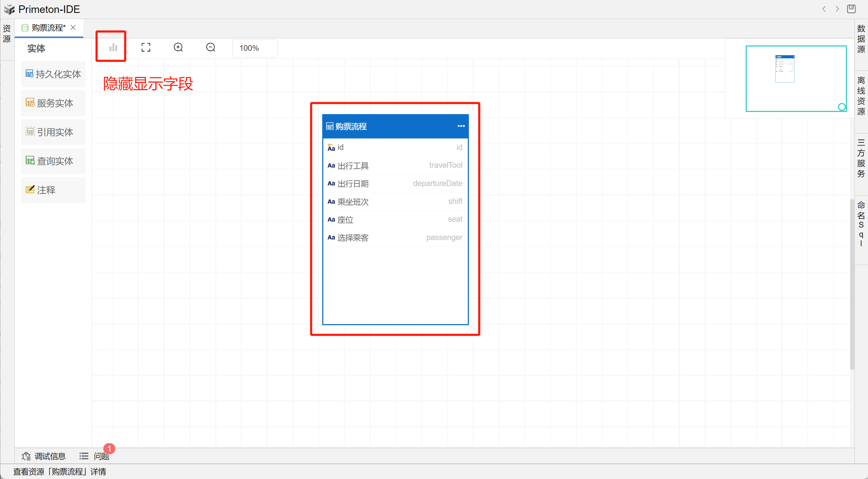Zoom in with the plus magnifier
The width and height of the screenshot is (868, 479).
tap(178, 47)
